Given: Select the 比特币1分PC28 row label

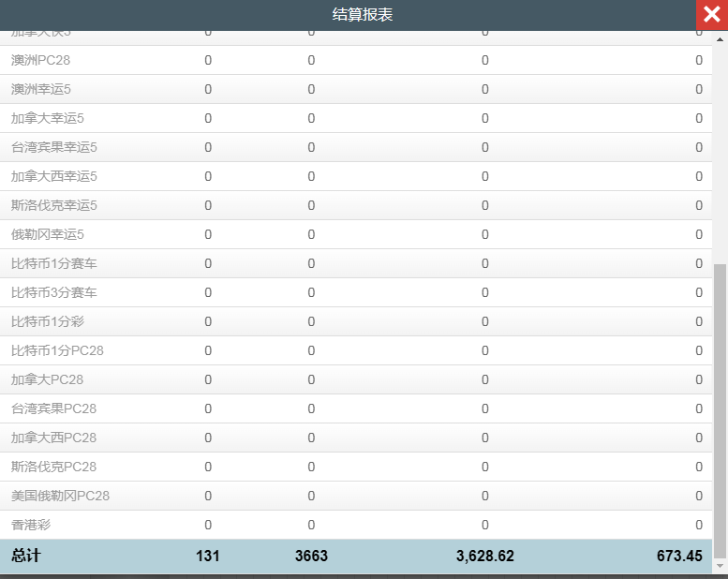Looking at the screenshot, I should pos(57,350).
